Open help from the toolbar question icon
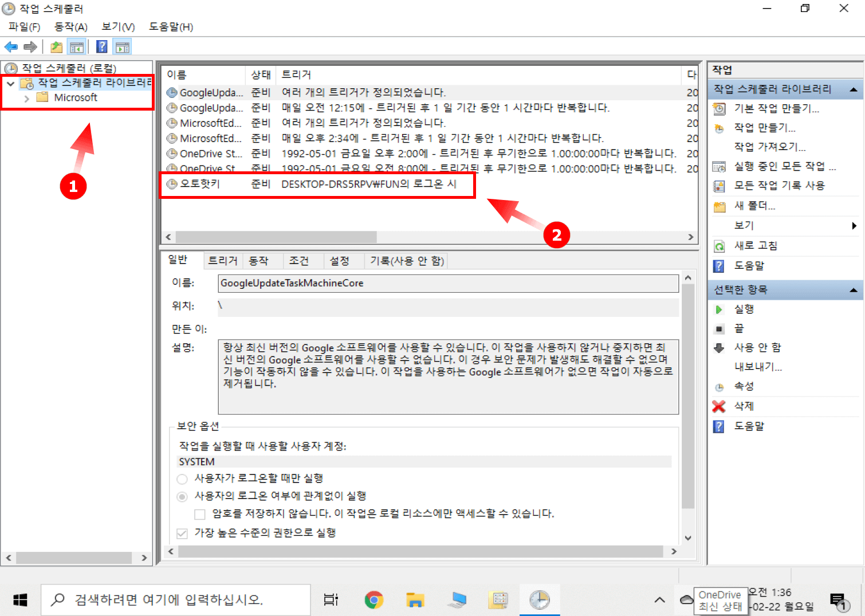The image size is (865, 616). [x=102, y=47]
